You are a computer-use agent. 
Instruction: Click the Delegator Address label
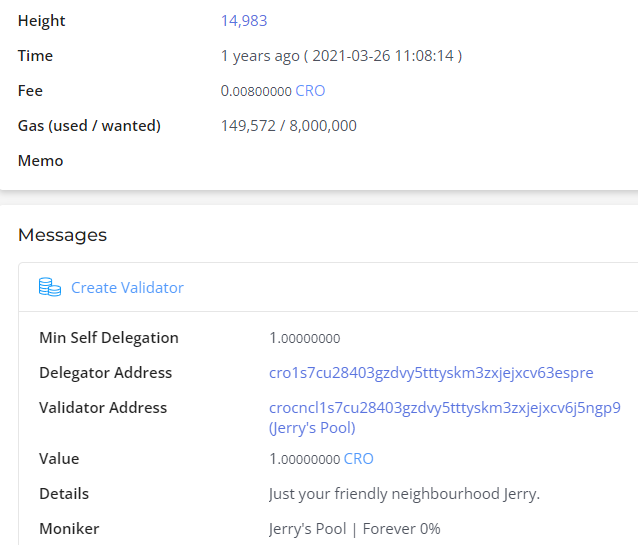click(x=105, y=373)
